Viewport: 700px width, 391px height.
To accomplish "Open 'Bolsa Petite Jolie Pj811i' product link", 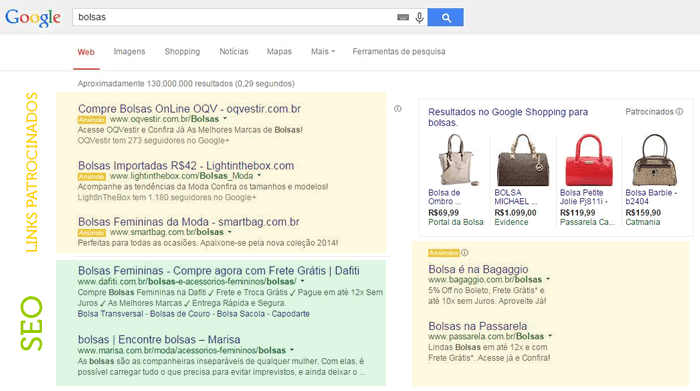I will [583, 197].
